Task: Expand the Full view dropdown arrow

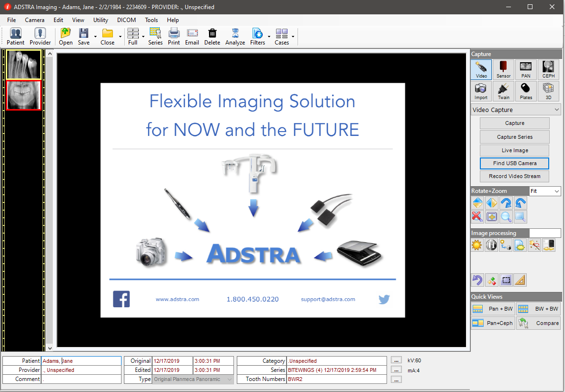Action: point(143,36)
